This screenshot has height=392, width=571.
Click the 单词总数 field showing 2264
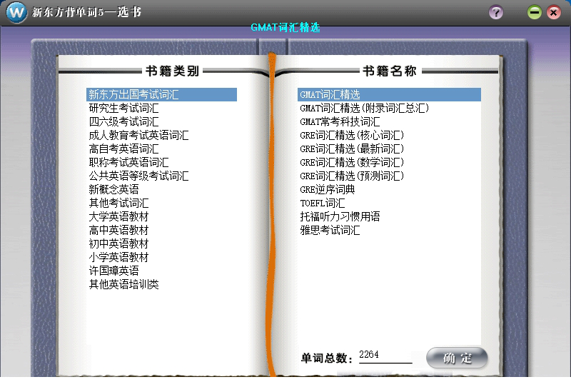pyautogui.click(x=385, y=355)
